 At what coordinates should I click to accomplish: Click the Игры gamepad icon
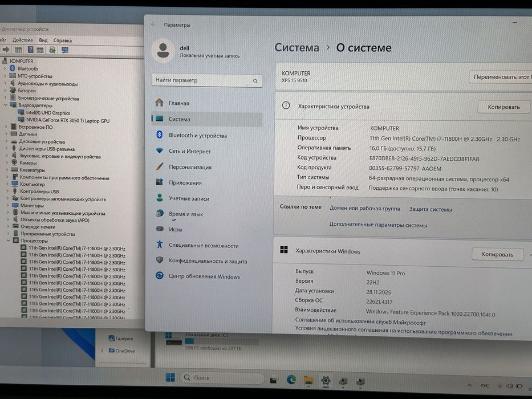coord(160,229)
